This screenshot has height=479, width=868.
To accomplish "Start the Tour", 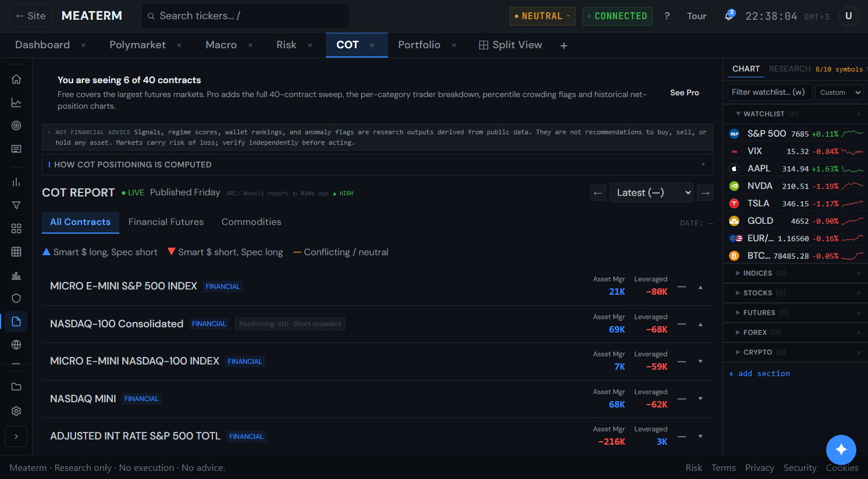I will pyautogui.click(x=696, y=16).
